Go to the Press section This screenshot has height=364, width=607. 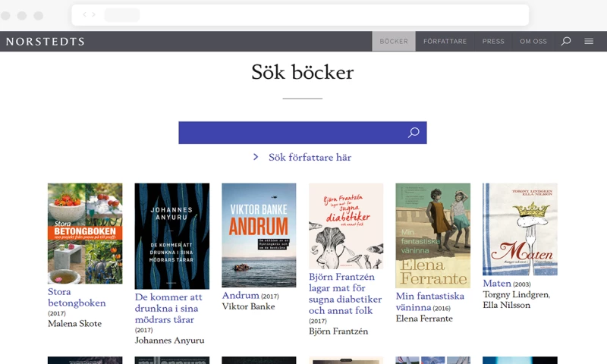[x=493, y=42]
